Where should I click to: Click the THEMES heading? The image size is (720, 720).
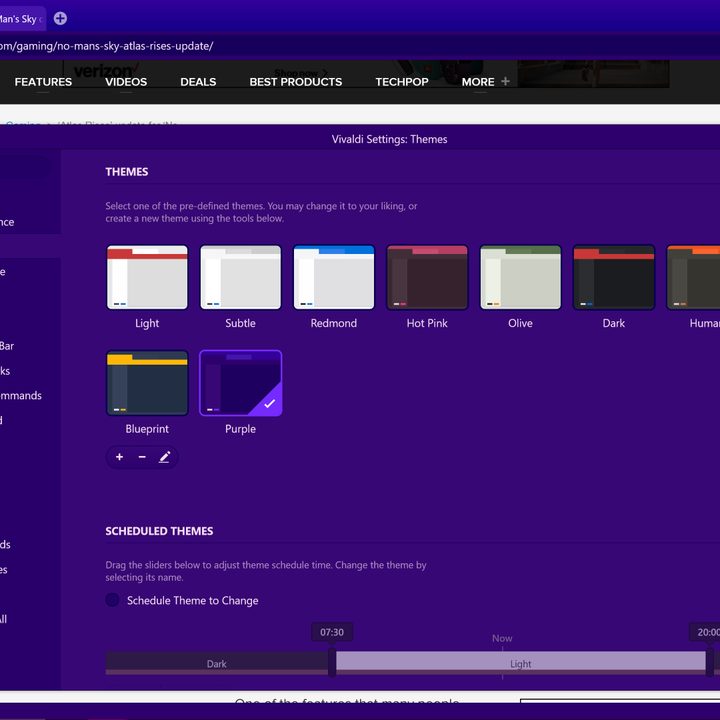tap(127, 172)
